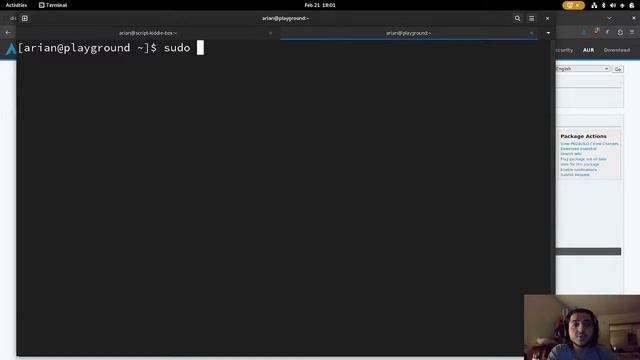The image size is (640, 360).
Task: Open the English language dropdown
Action: pyautogui.click(x=583, y=69)
